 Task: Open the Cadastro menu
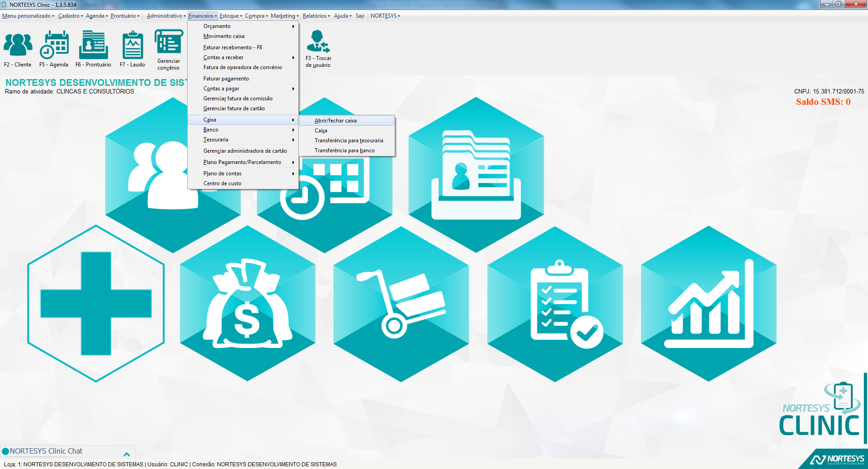click(x=71, y=16)
